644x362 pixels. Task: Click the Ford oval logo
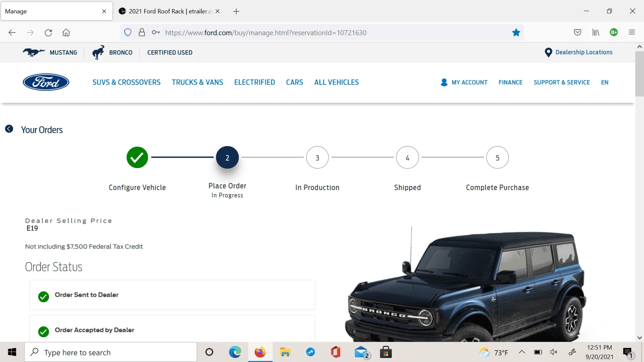click(x=46, y=82)
